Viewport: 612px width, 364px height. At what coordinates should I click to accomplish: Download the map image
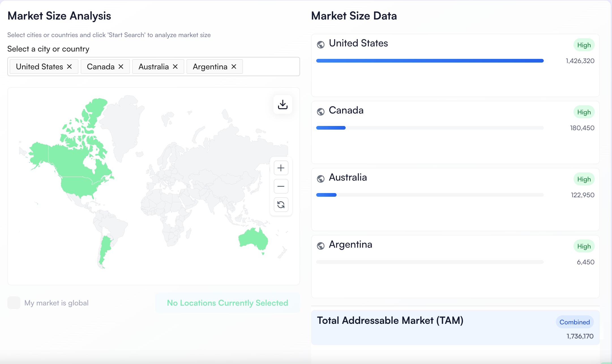(283, 104)
